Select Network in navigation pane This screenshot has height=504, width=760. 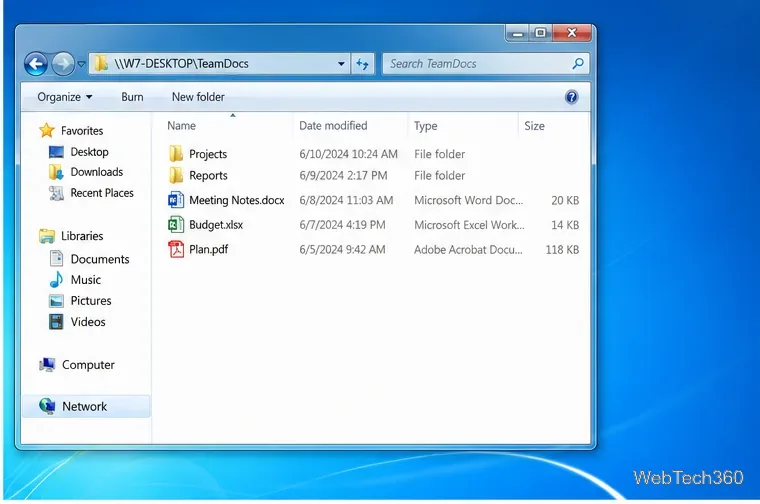84,407
